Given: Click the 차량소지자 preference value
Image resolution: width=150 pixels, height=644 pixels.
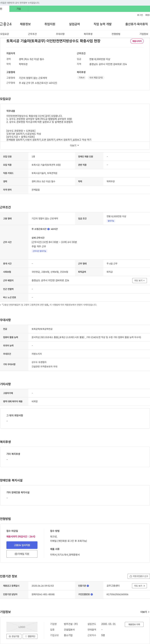Looking at the screenshot, I should click(37, 354).
